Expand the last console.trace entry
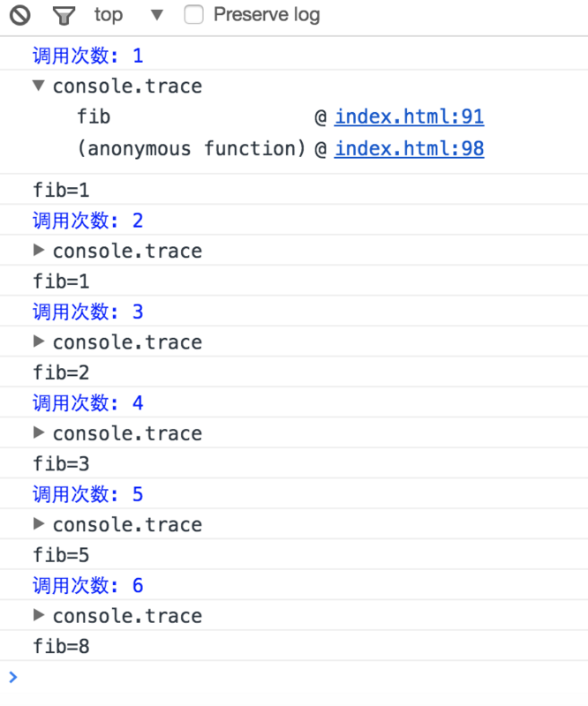588x706 pixels. [x=39, y=615]
